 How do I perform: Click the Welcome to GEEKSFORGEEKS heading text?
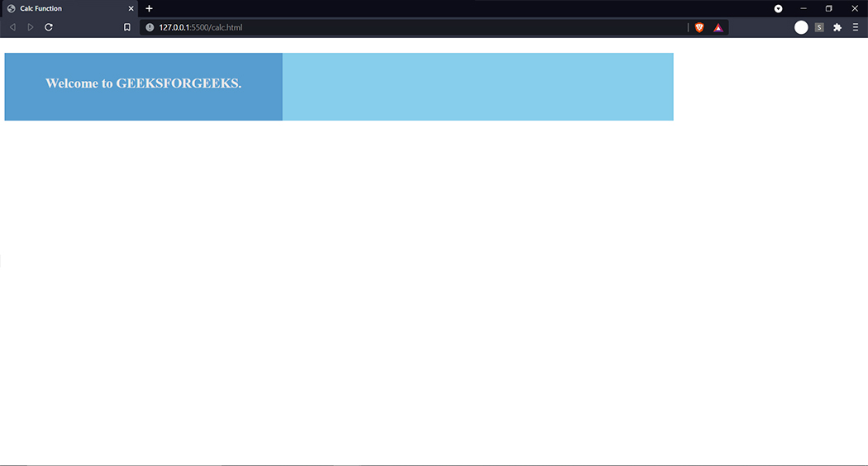click(x=143, y=83)
